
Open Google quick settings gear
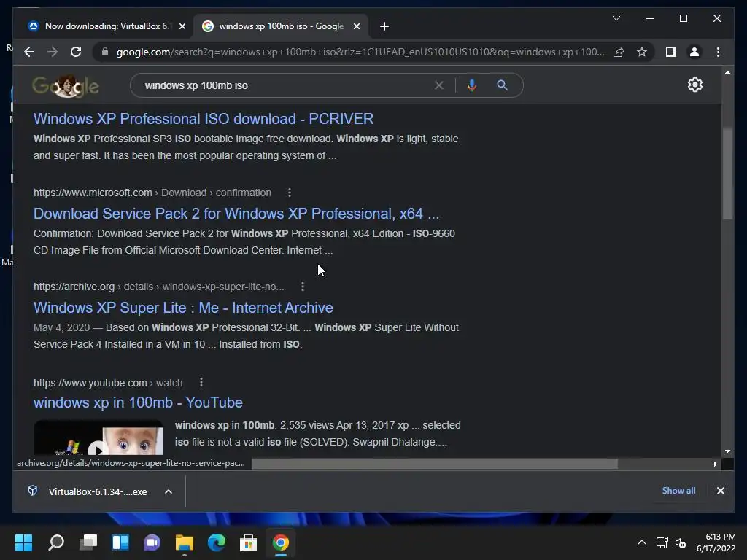tap(695, 85)
